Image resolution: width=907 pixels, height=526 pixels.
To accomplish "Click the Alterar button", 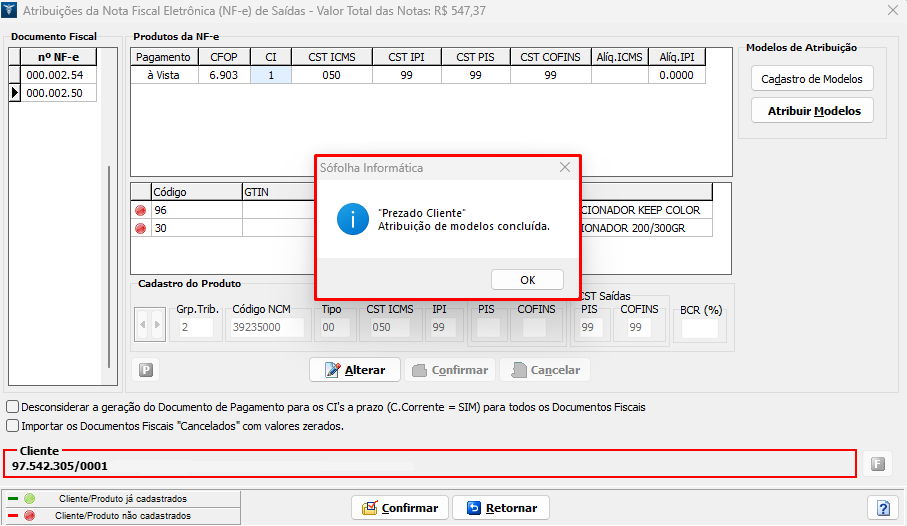I will point(355,370).
